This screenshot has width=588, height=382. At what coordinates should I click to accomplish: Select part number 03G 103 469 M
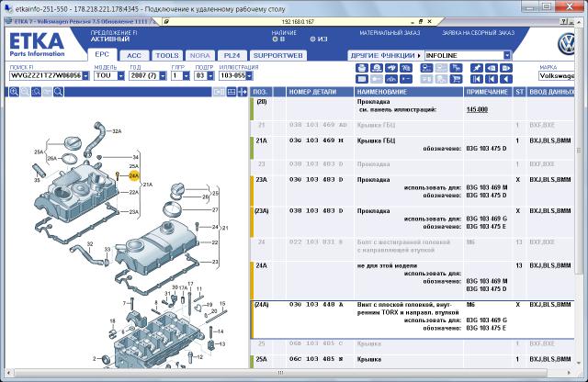tap(316, 140)
